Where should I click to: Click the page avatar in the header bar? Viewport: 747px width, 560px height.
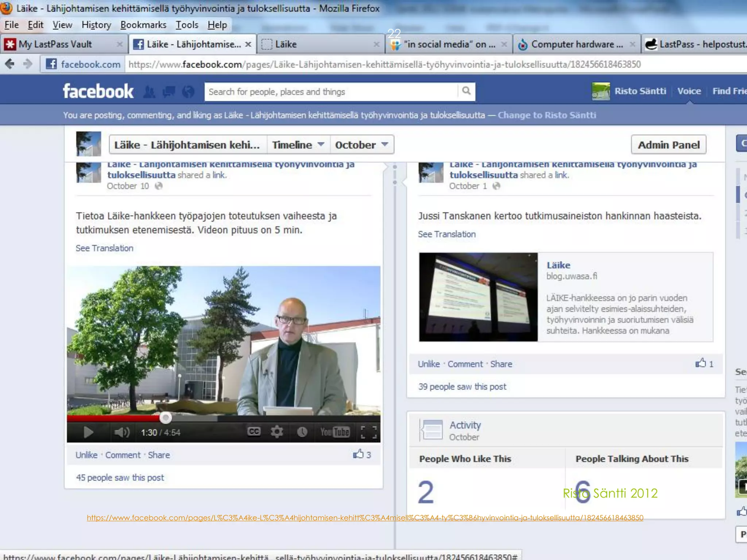tap(89, 144)
